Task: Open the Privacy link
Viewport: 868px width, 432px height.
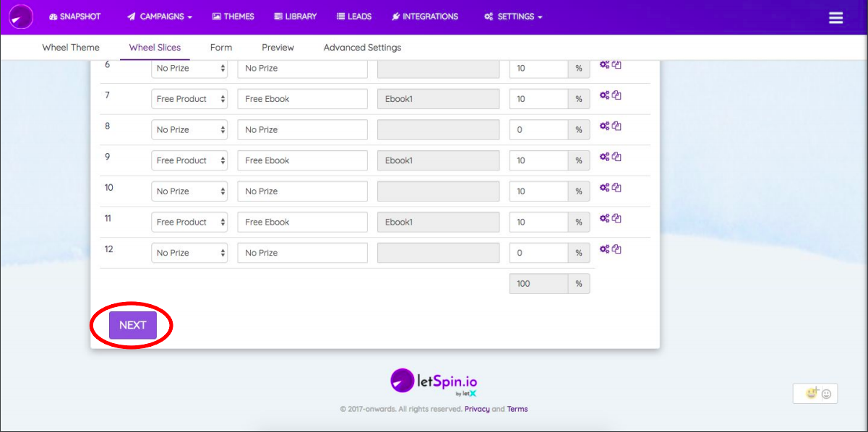Action: point(477,409)
